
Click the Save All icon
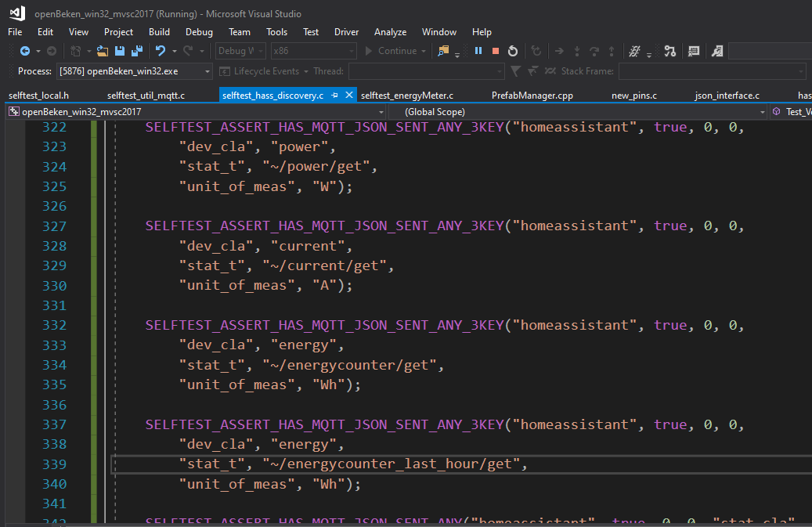[x=136, y=51]
